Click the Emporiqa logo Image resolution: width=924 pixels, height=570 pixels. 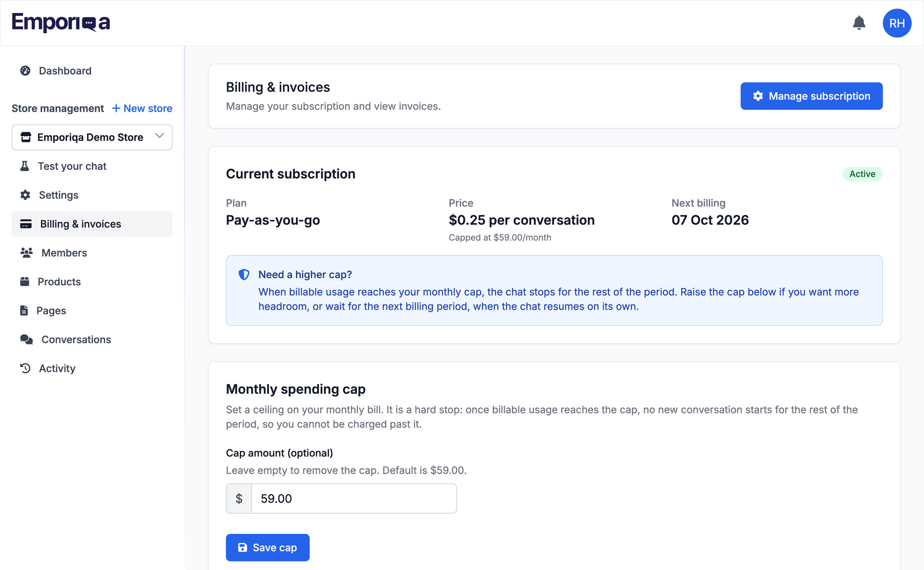coord(61,22)
